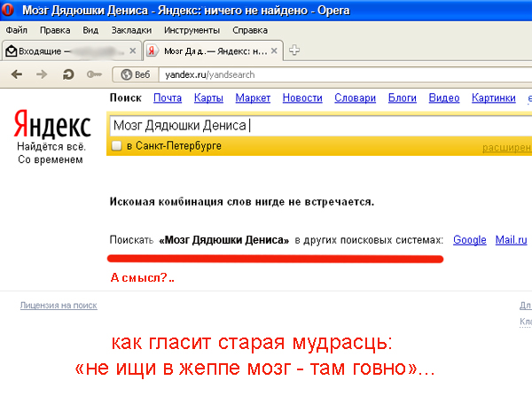532x396 pixels.
Task: Reload the page with the refresh icon
Action: click(67, 74)
